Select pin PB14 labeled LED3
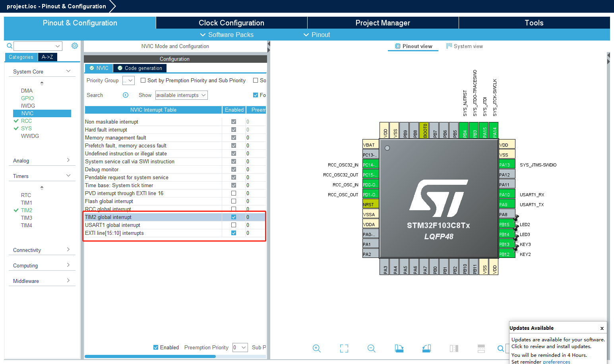This screenshot has width=614, height=364. pyautogui.click(x=507, y=234)
